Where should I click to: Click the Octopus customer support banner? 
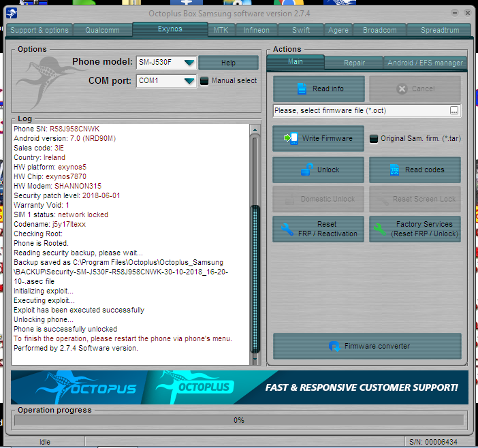(x=240, y=387)
